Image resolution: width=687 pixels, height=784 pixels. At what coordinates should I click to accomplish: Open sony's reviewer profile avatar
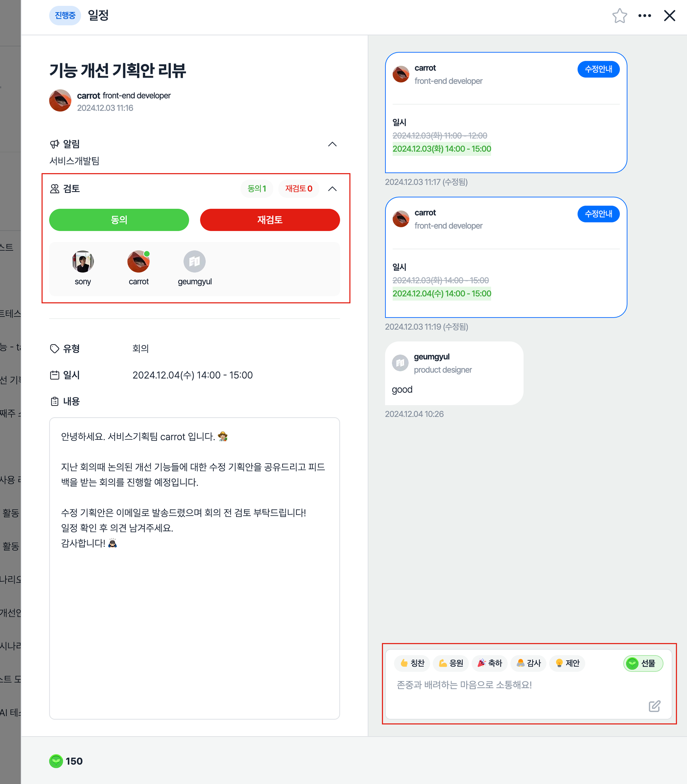[83, 261]
